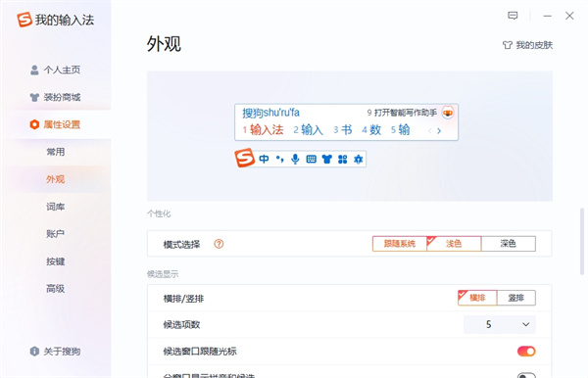Open the 候选项数 dropdown showing 5
The image size is (588, 378).
[x=500, y=324]
